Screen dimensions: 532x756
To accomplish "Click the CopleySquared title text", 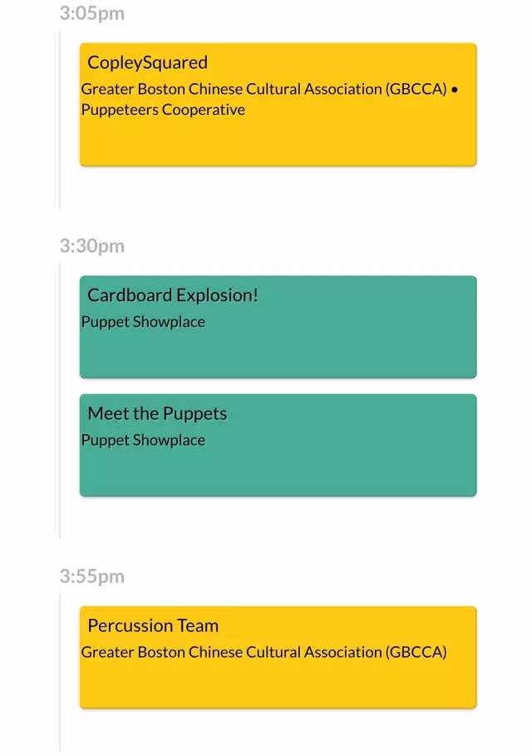I will (x=147, y=62).
